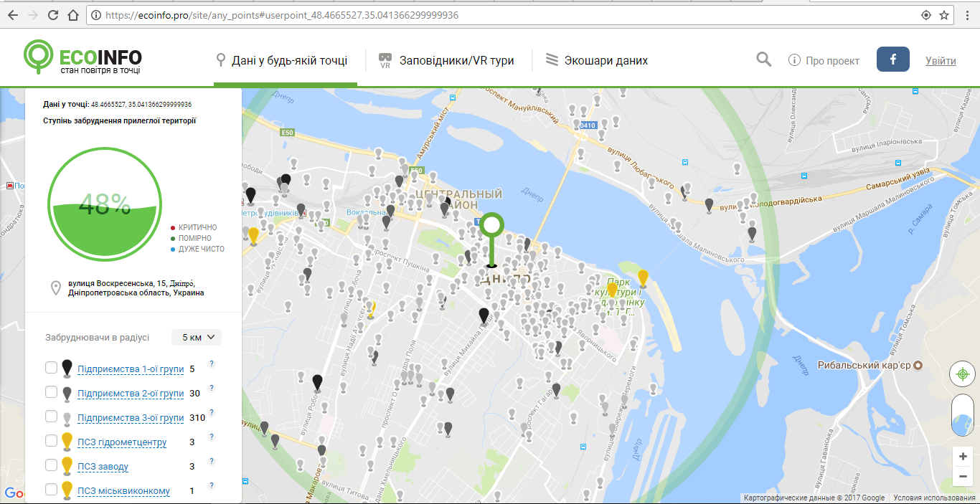Image resolution: width=980 pixels, height=504 pixels.
Task: Click help mark next to Підприємства 1-ої групи
Action: pyautogui.click(x=212, y=363)
